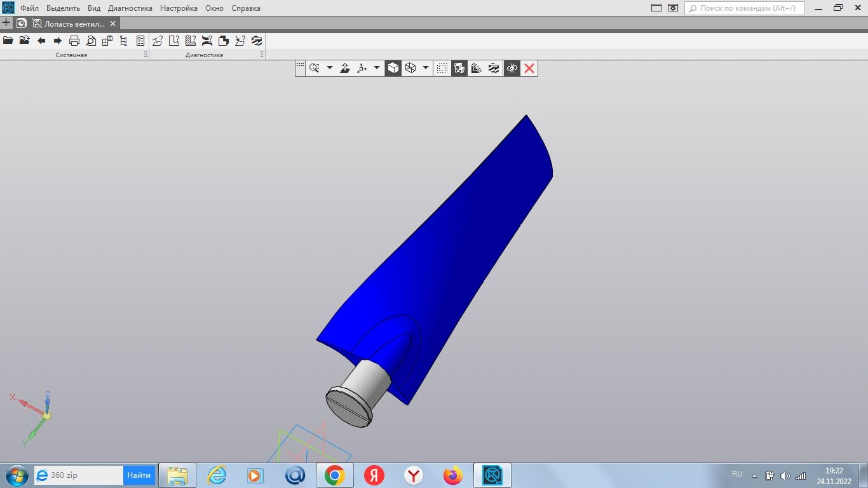Click the Найти search button
Screen dimensions: 868x488
click(139, 475)
